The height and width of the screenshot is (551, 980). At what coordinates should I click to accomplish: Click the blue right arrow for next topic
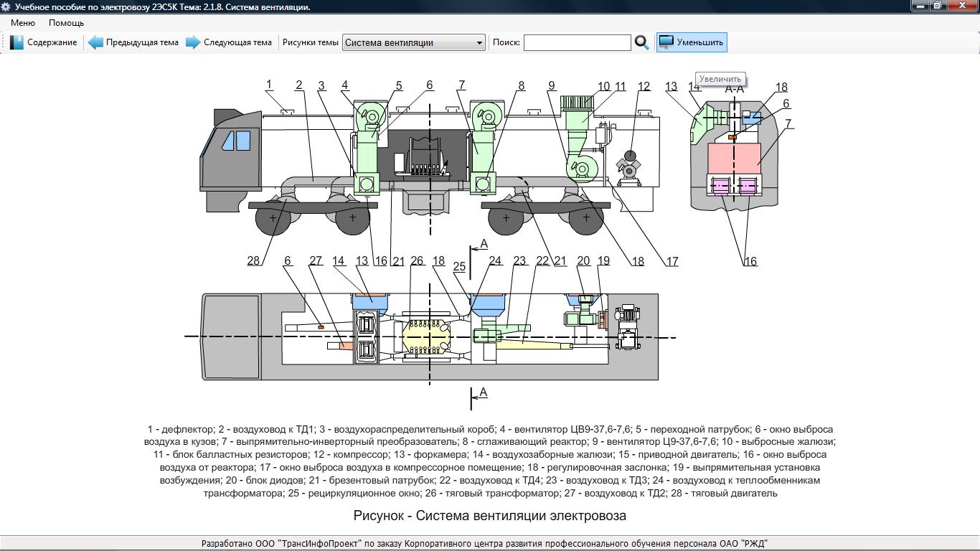193,42
